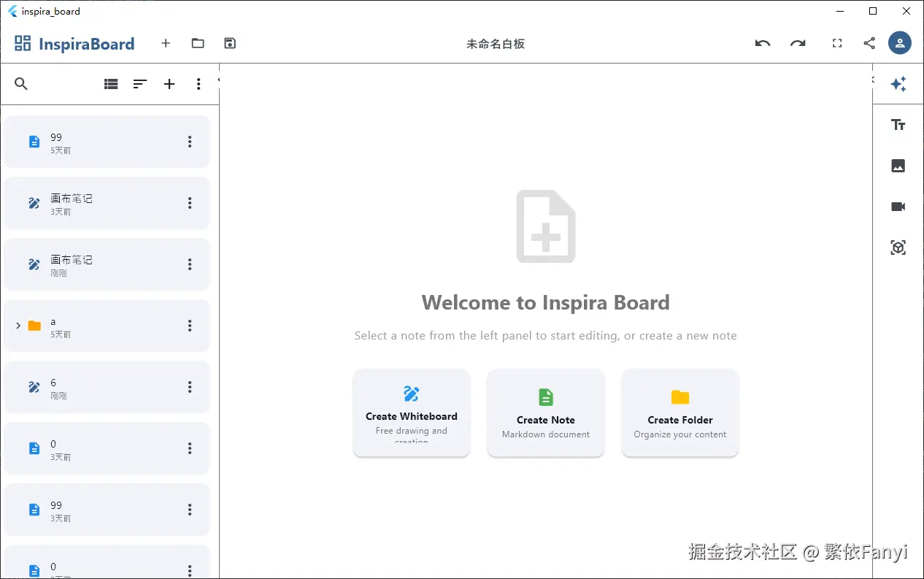Open options menu for note '99' from 3天前
924x579 pixels.
click(190, 510)
